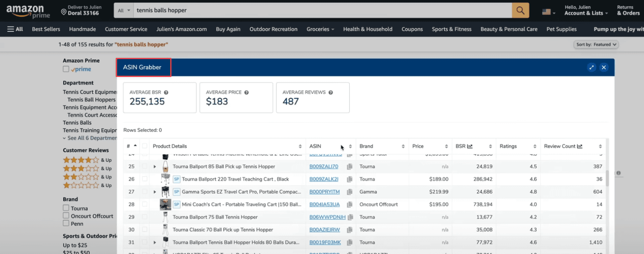Copy ASIN B004IA53UA with the copy icon

tap(350, 204)
